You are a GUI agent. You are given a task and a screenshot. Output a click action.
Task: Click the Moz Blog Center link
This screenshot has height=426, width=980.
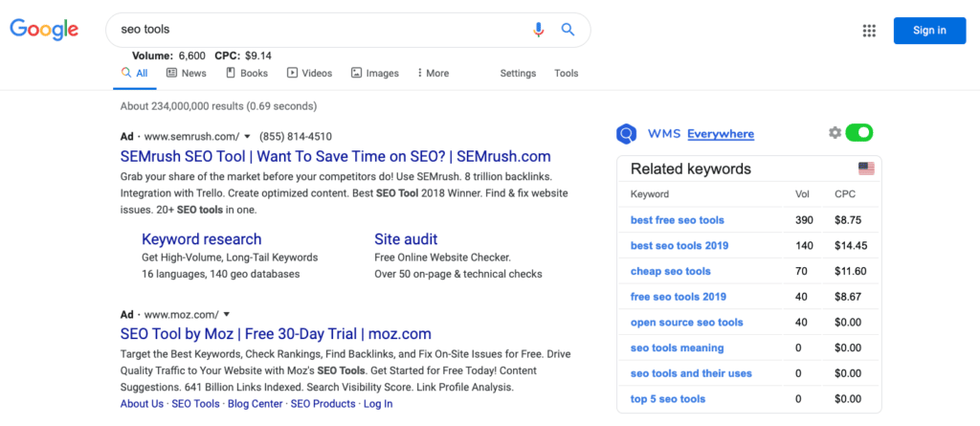tap(255, 404)
